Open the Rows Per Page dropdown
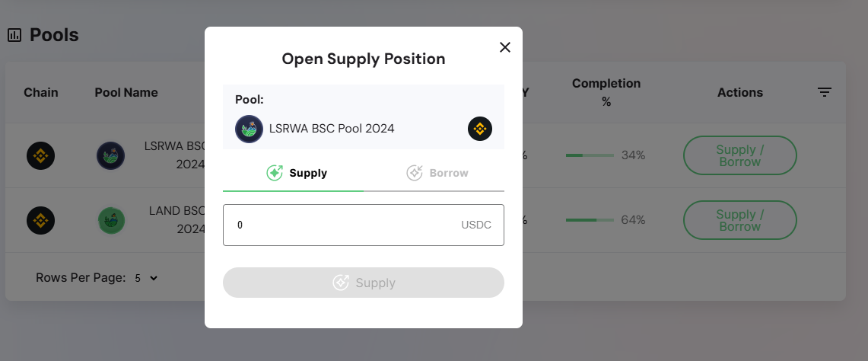The image size is (868, 361). 146,278
